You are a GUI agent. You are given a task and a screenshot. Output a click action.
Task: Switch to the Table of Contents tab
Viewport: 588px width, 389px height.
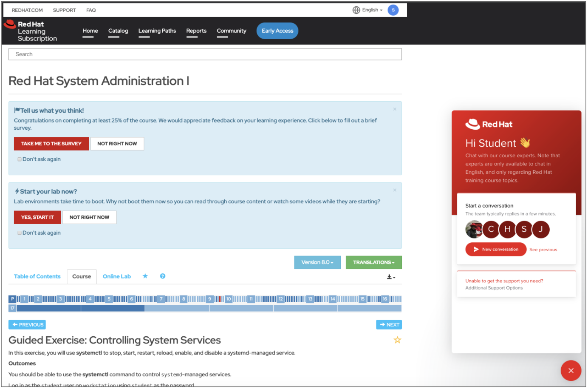click(x=37, y=276)
